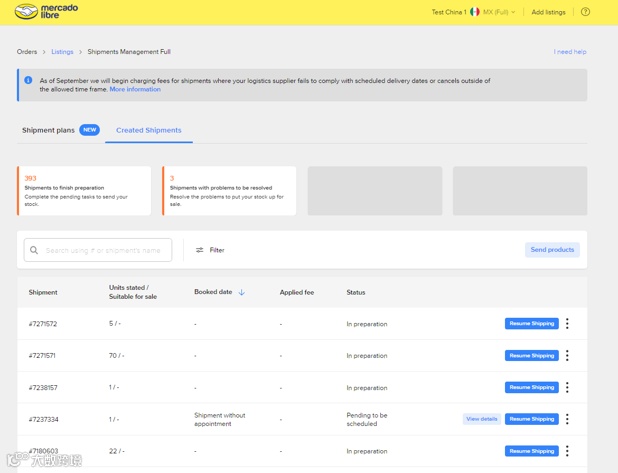Image resolution: width=618 pixels, height=473 pixels.
Task: Click Shipment without appointment cell
Action: (220, 419)
